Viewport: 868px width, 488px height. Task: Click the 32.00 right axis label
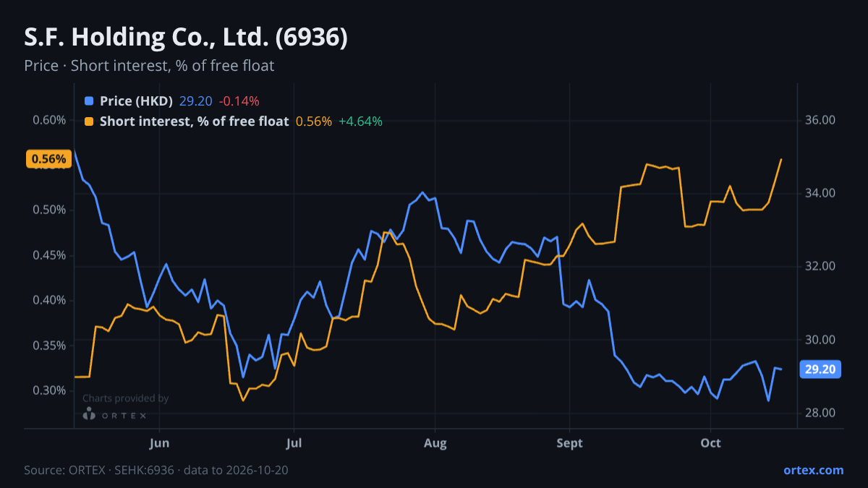(x=820, y=266)
